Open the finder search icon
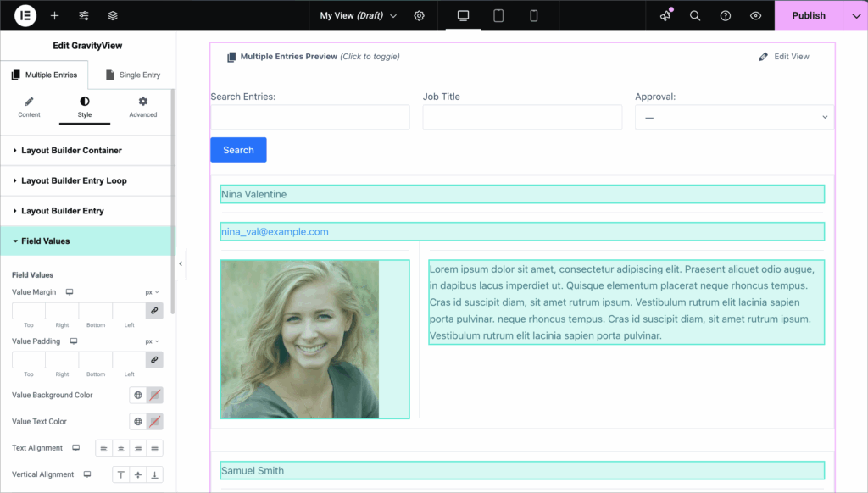Image resolution: width=868 pixels, height=493 pixels. pyautogui.click(x=695, y=15)
